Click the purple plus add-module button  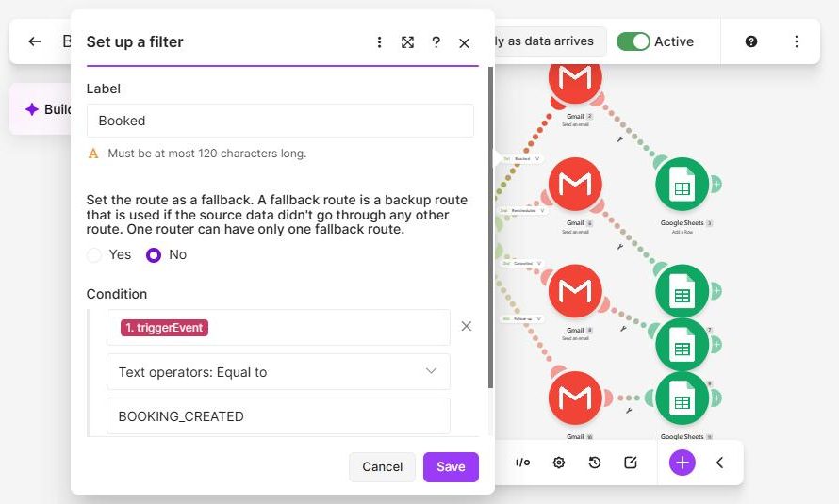[683, 463]
